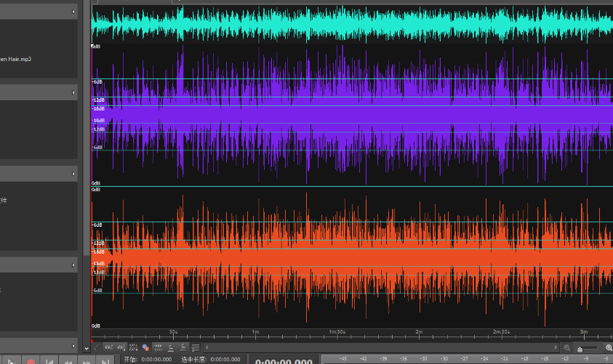Click the second stepped-lines envelope icon
This screenshot has width=613, height=364.
tap(183, 347)
